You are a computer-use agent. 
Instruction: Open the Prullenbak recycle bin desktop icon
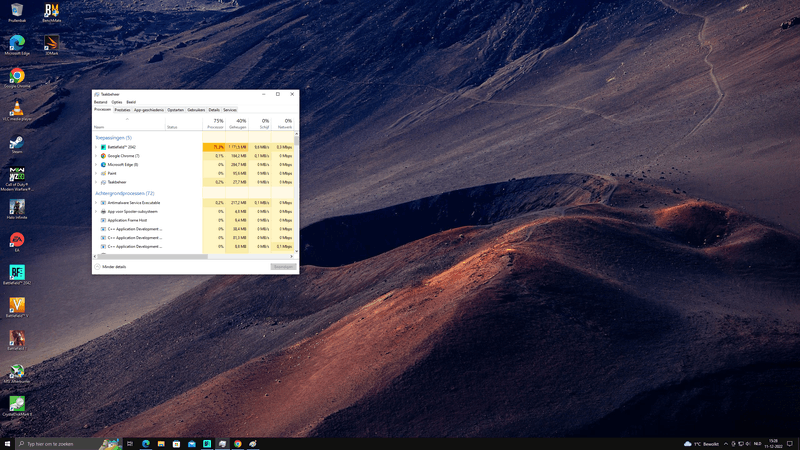coord(17,12)
